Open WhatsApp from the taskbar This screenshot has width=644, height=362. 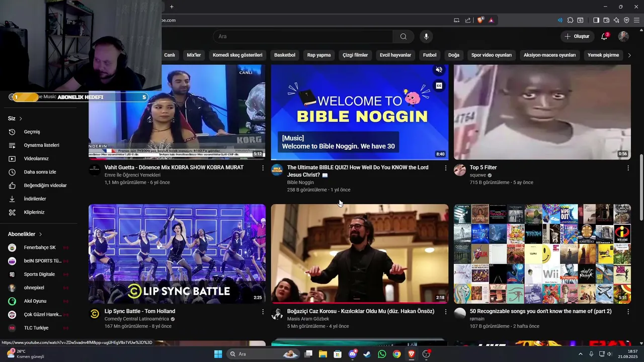382,354
